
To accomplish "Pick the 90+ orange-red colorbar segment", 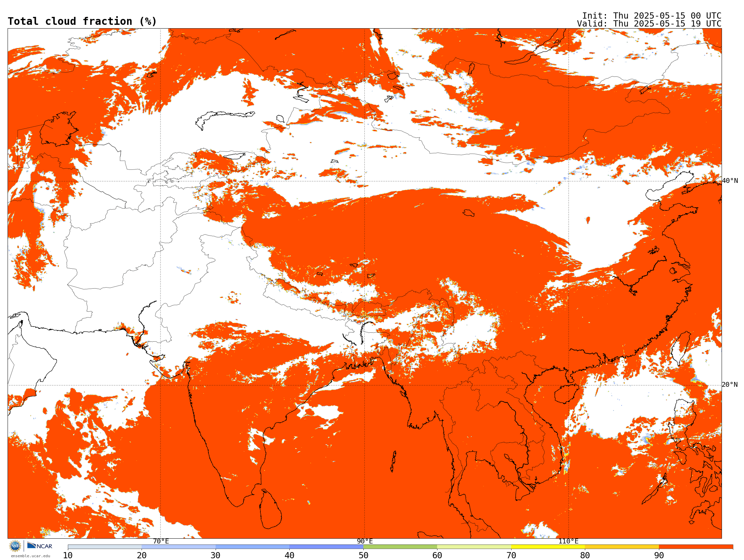I will [696, 547].
